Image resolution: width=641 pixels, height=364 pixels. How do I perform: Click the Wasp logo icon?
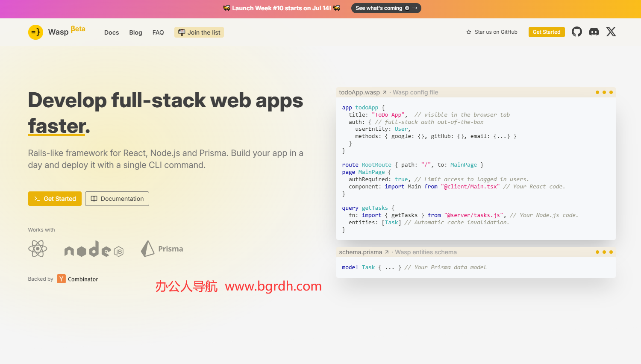35,32
